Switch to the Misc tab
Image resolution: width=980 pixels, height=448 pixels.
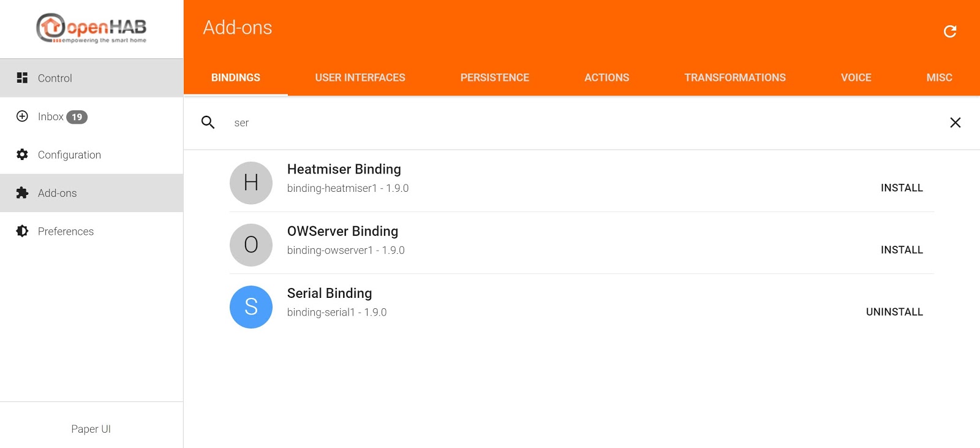tap(940, 78)
